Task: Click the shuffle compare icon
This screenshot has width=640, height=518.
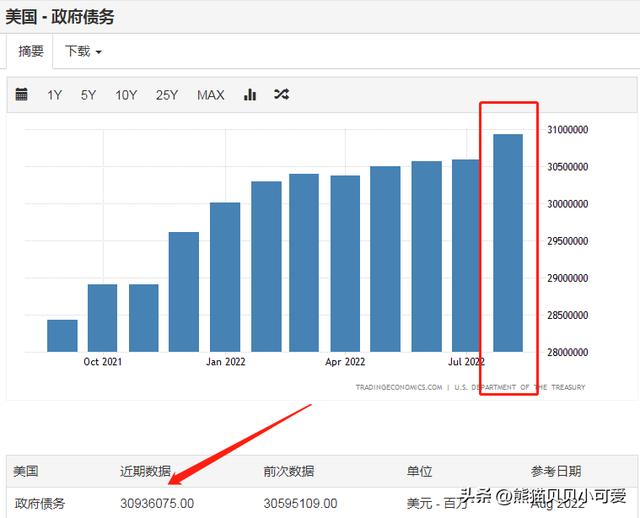Action: (x=281, y=95)
